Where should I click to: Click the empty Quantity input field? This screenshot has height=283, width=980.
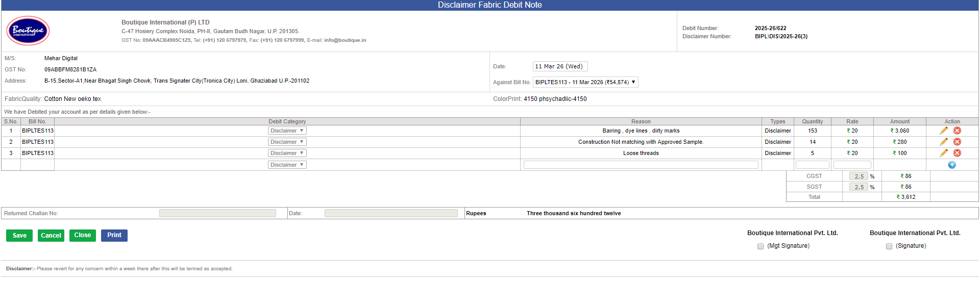pyautogui.click(x=813, y=165)
